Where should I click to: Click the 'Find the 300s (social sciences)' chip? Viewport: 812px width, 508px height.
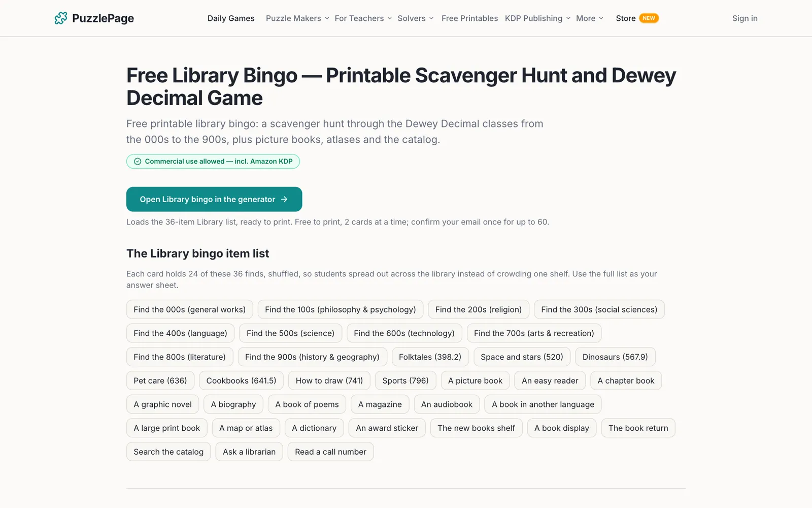[x=599, y=309]
